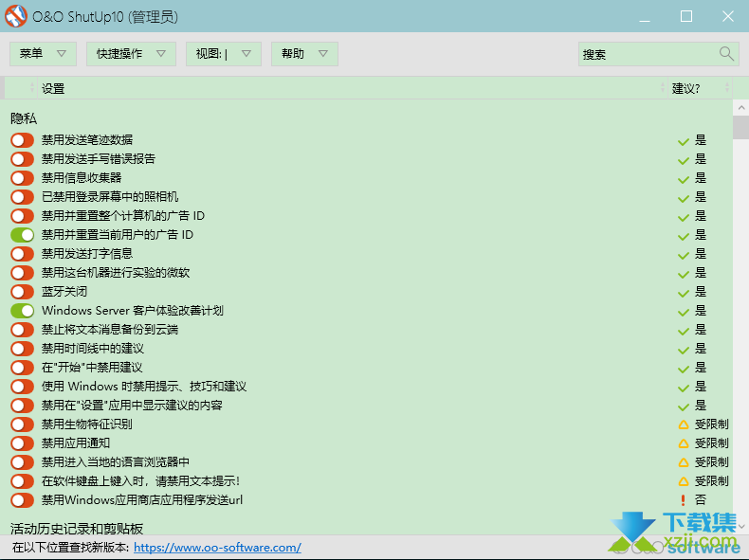Disable Windows Server 客户体验改善计划 switch
This screenshot has width=749, height=560.
click(x=23, y=311)
